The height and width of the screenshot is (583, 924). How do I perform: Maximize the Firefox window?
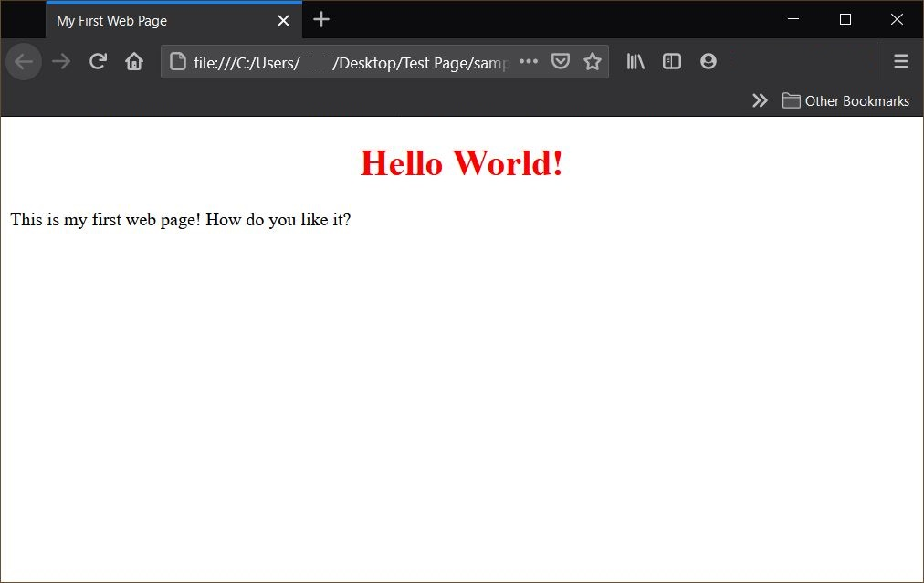click(845, 19)
